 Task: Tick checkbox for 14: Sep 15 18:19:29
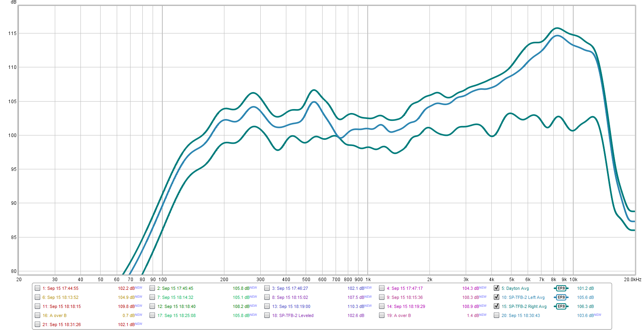click(382, 306)
